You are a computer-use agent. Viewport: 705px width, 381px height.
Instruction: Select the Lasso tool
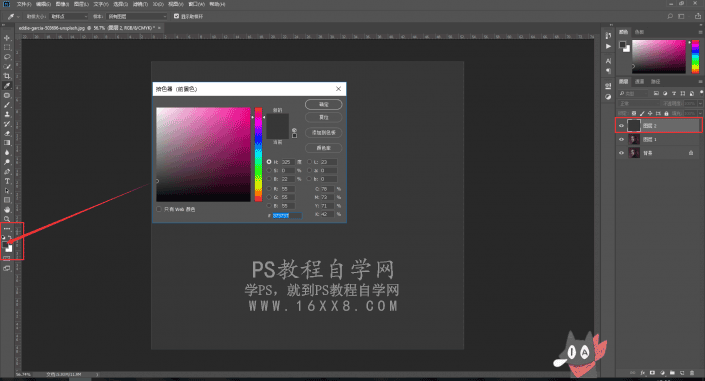tap(7, 57)
